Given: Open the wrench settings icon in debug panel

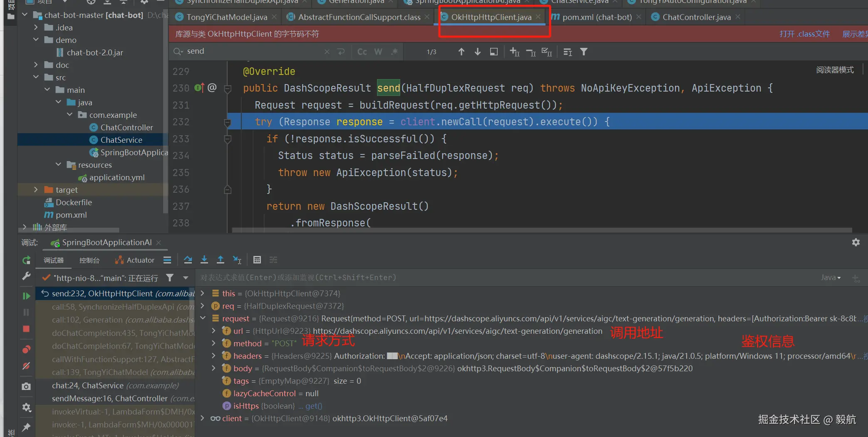Looking at the screenshot, I should tap(26, 276).
